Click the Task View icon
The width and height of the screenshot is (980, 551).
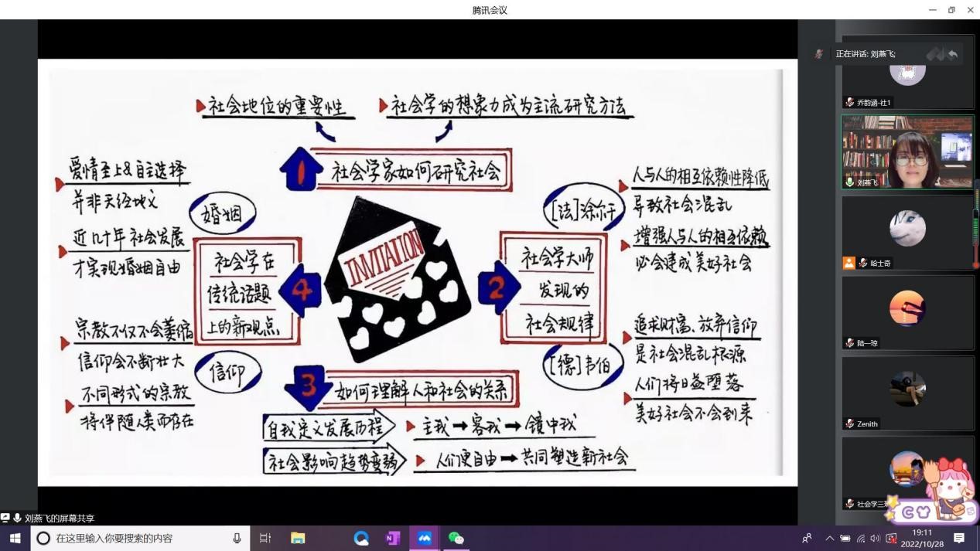(265, 538)
